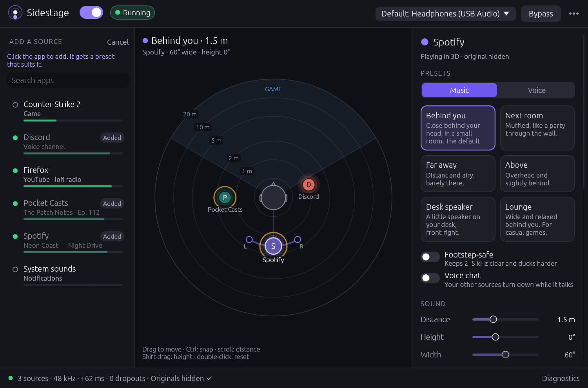Click the Added badge next to Discord

(x=112, y=138)
